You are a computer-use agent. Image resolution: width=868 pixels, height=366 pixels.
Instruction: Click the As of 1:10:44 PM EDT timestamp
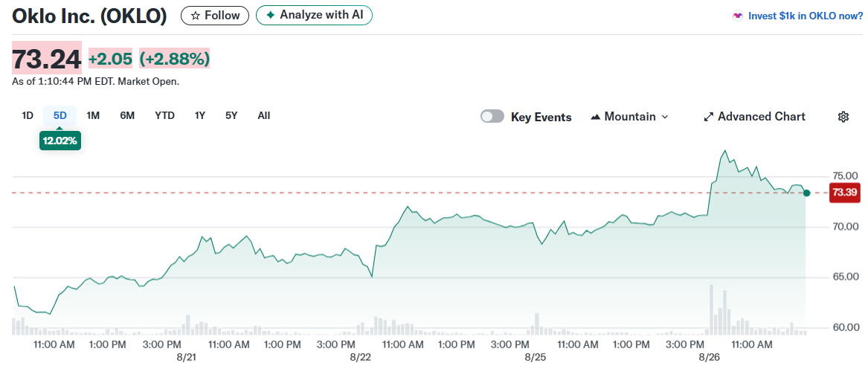pos(95,81)
